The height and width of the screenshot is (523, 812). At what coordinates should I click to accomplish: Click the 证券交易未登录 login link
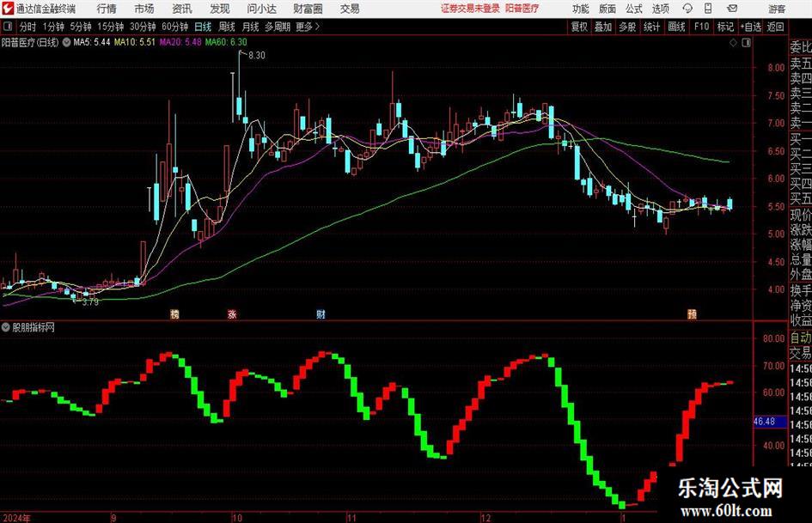click(x=470, y=9)
